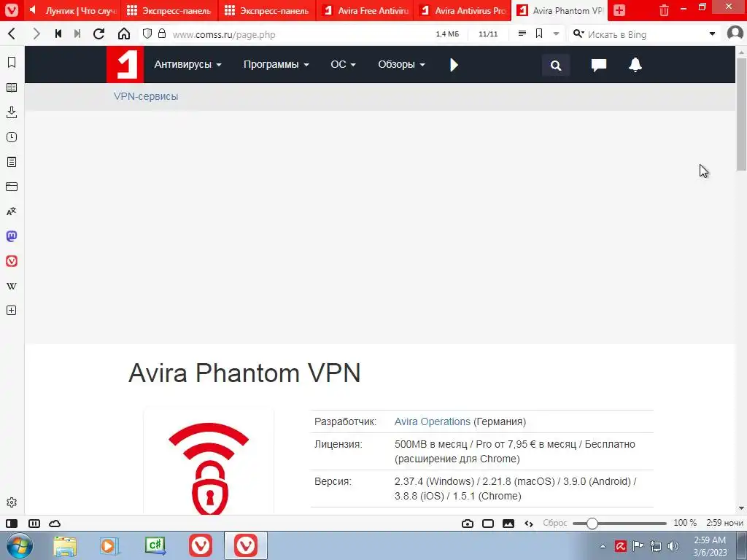
Task: Expand the Антивирусы menu
Action: [x=187, y=64]
